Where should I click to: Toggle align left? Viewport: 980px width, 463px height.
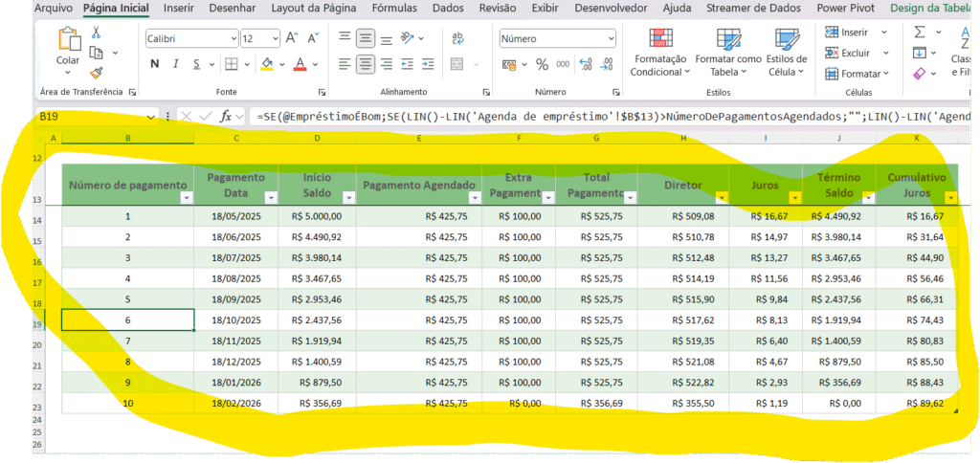(345, 64)
